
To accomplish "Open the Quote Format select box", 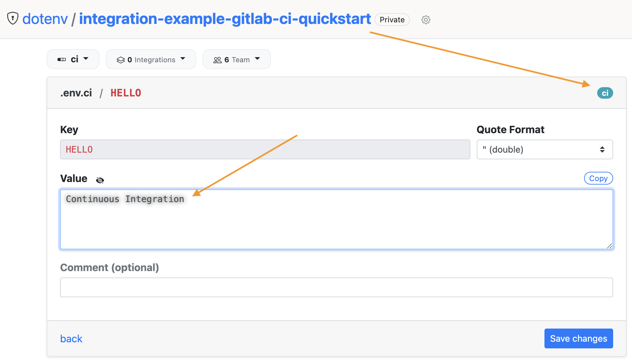I will [x=544, y=149].
